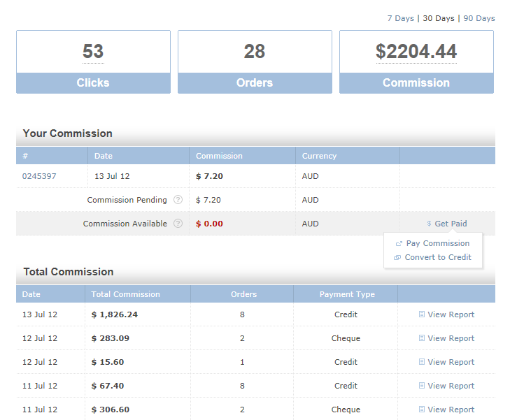The width and height of the screenshot is (510, 420).
Task: Click the report icon for $1,826.24 row
Action: click(421, 315)
